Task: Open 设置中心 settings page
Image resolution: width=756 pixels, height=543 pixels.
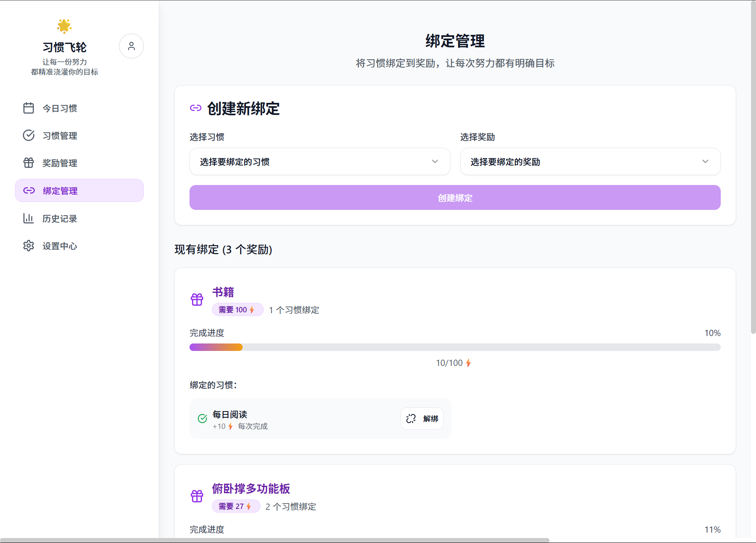Action: pos(79,246)
